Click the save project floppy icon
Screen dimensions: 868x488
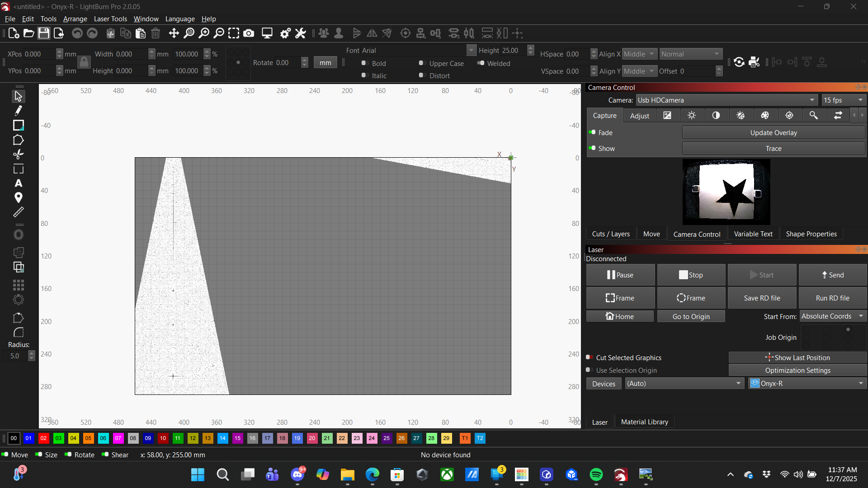point(44,33)
